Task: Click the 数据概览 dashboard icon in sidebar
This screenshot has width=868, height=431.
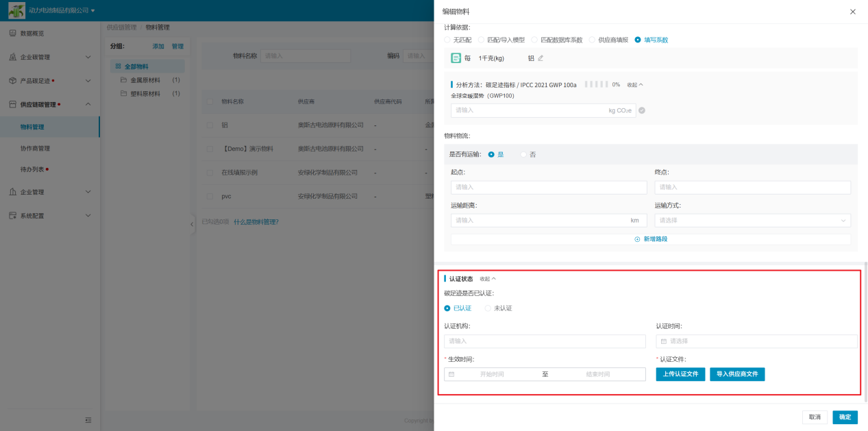Action: (x=12, y=34)
